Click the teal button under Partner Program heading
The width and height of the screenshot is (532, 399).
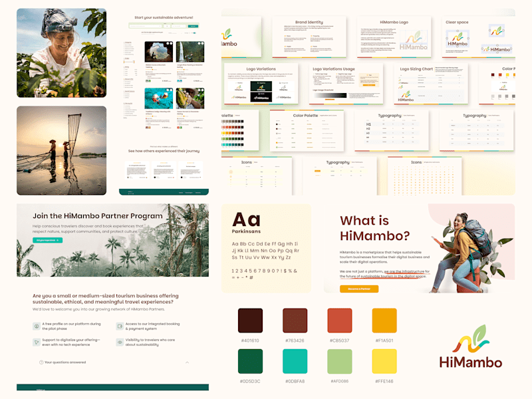pyautogui.click(x=47, y=240)
